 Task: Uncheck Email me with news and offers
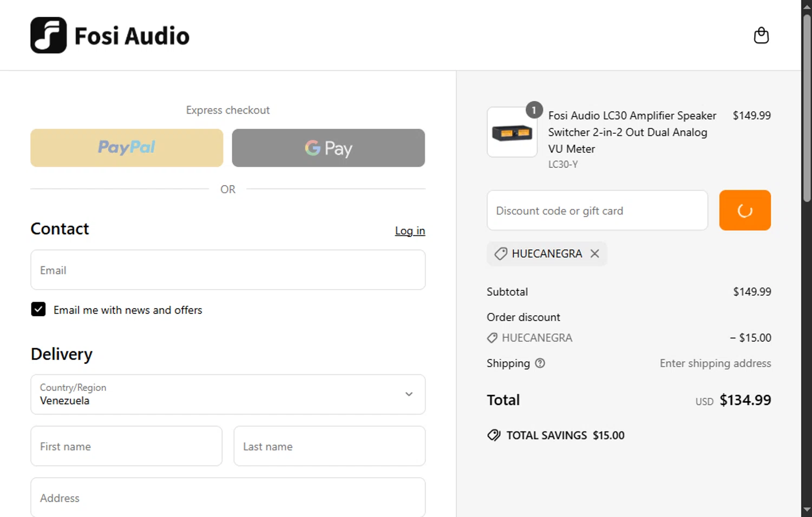(x=38, y=309)
